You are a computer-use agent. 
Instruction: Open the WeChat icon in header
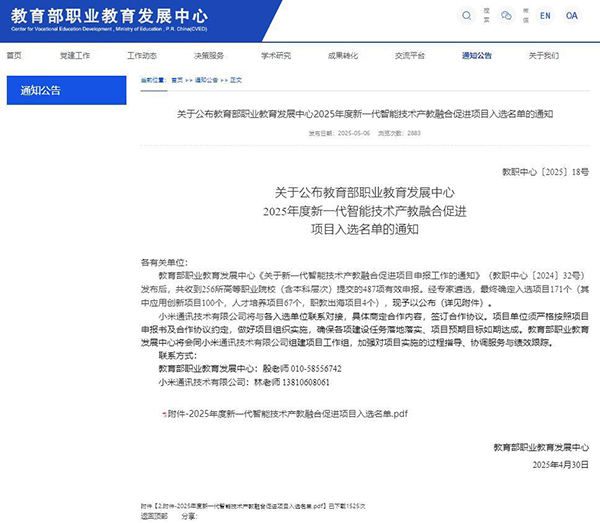coord(506,16)
